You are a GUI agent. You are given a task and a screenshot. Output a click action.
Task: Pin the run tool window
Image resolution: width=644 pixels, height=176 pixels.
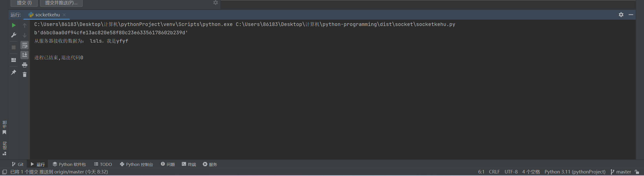[x=14, y=72]
